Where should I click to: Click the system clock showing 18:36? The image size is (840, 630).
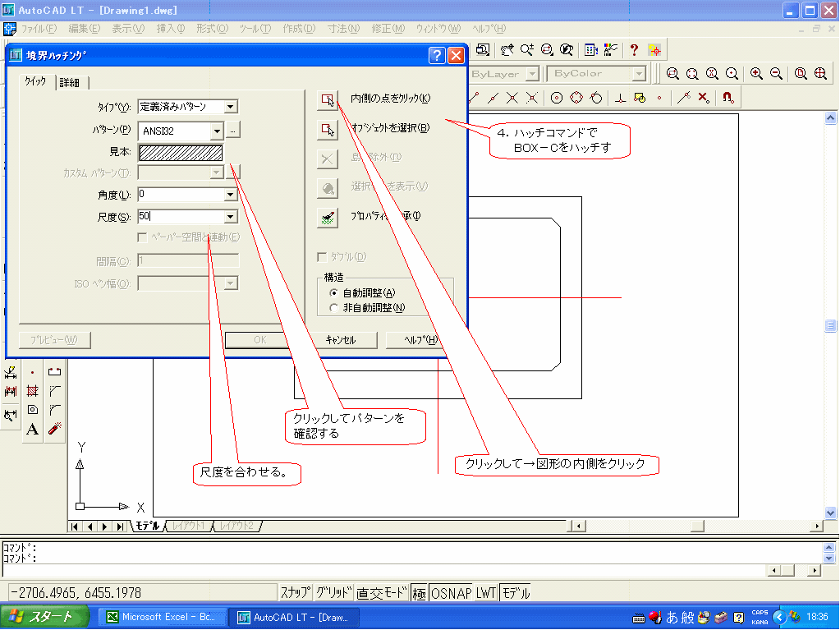point(818,617)
